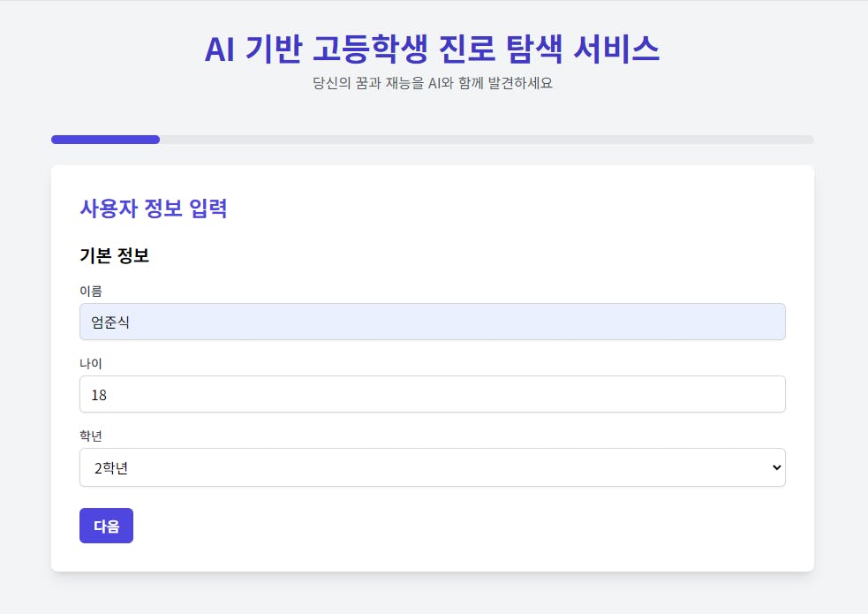Click the subtitle 당신의 꿈과 재능을 AI와 함께 발견하세요
This screenshot has height=614, width=868.
pyautogui.click(x=432, y=84)
